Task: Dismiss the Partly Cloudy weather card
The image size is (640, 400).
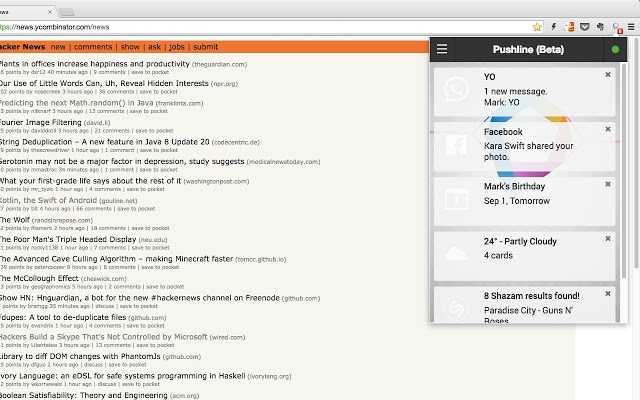Action: click(608, 238)
